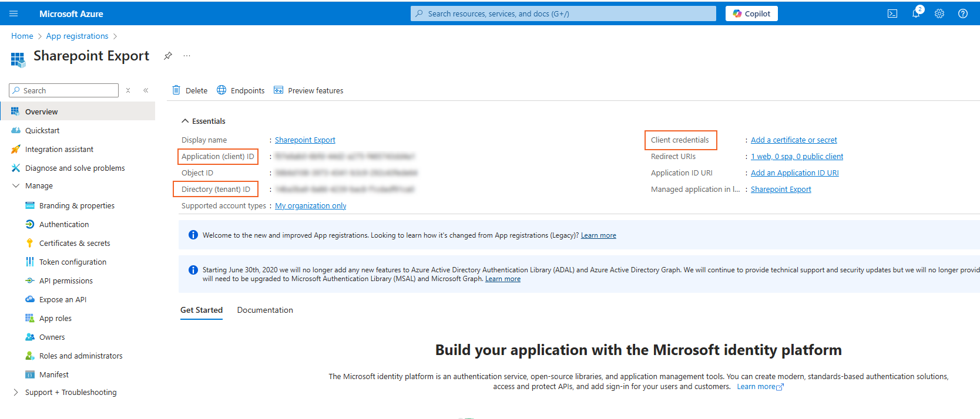Collapse the Essentials section
Image resolution: width=980 pixels, height=419 pixels.
pyautogui.click(x=185, y=121)
